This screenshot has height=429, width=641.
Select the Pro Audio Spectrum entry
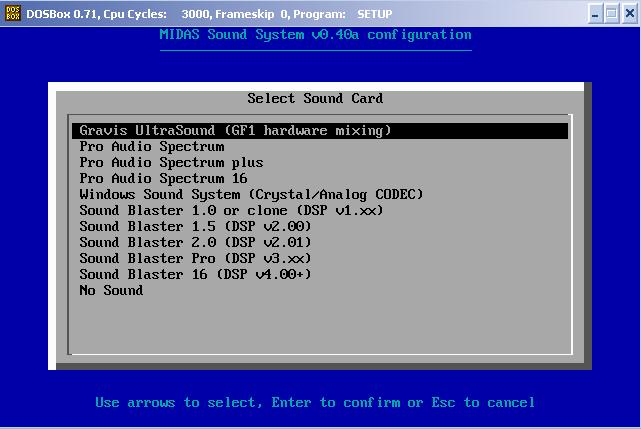click(151, 147)
